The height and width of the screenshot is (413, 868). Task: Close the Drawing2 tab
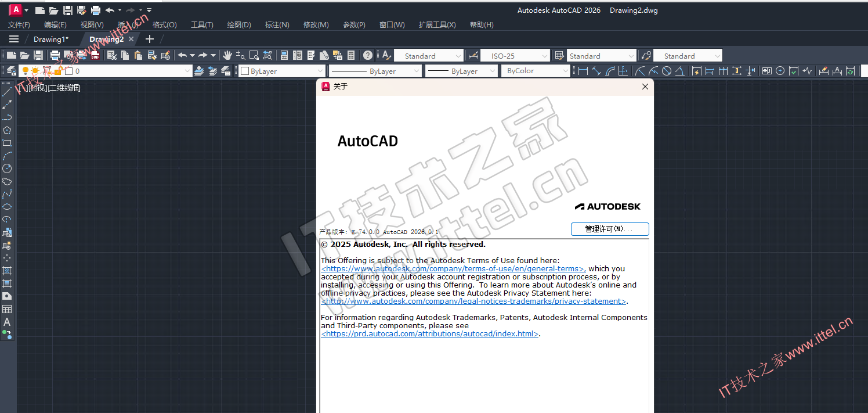pyautogui.click(x=131, y=39)
